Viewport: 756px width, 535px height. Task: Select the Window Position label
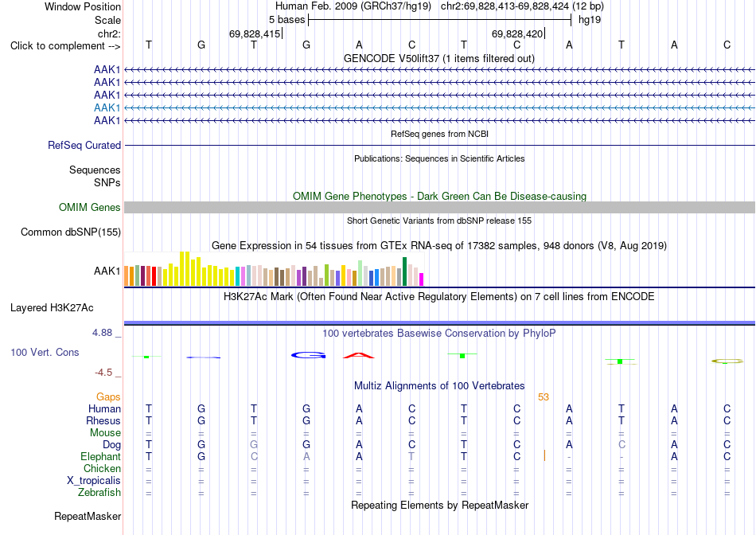point(83,6)
